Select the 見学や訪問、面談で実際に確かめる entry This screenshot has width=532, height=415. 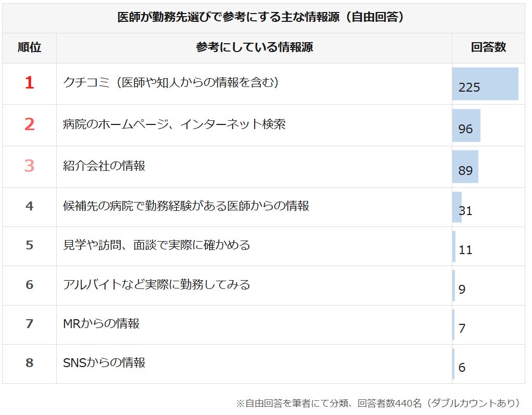coord(156,245)
